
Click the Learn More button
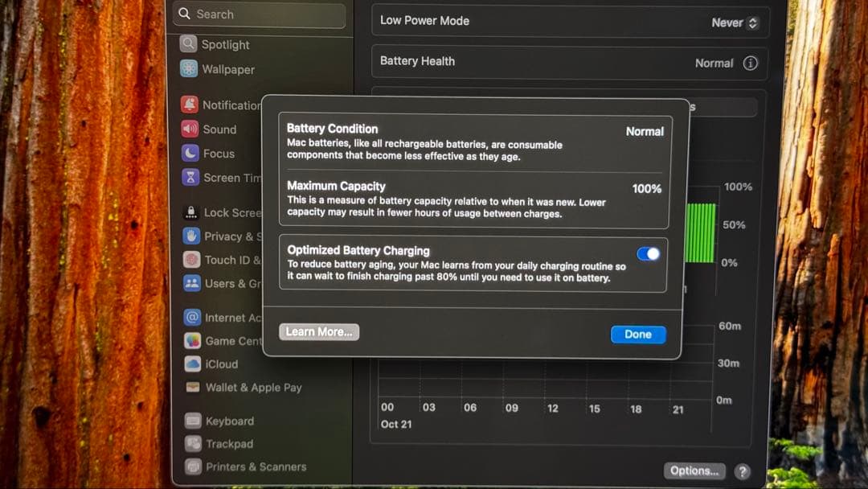coord(319,332)
